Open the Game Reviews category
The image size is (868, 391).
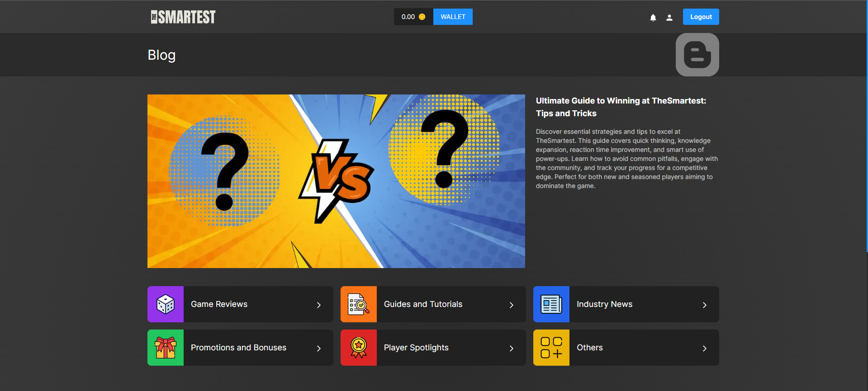click(x=240, y=304)
